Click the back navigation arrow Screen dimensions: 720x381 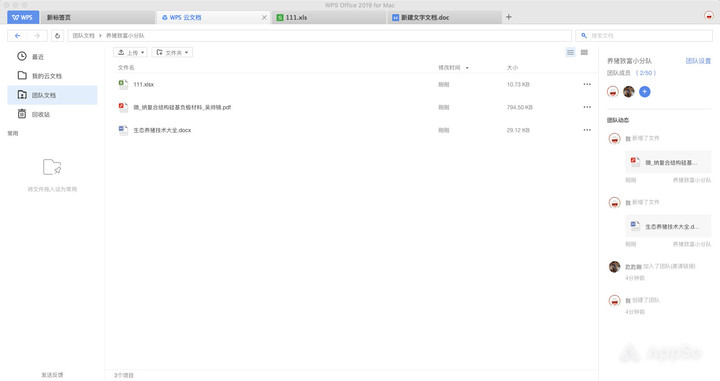[x=17, y=35]
